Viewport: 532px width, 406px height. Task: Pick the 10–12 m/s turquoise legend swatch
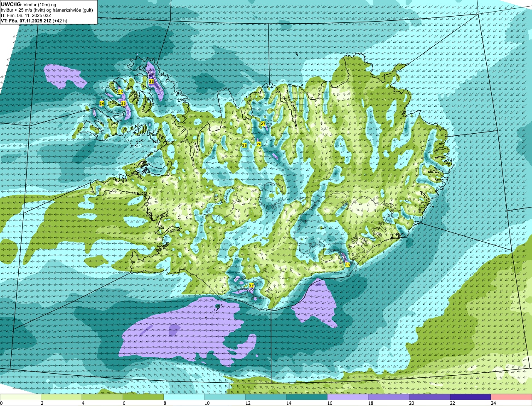tap(225, 397)
